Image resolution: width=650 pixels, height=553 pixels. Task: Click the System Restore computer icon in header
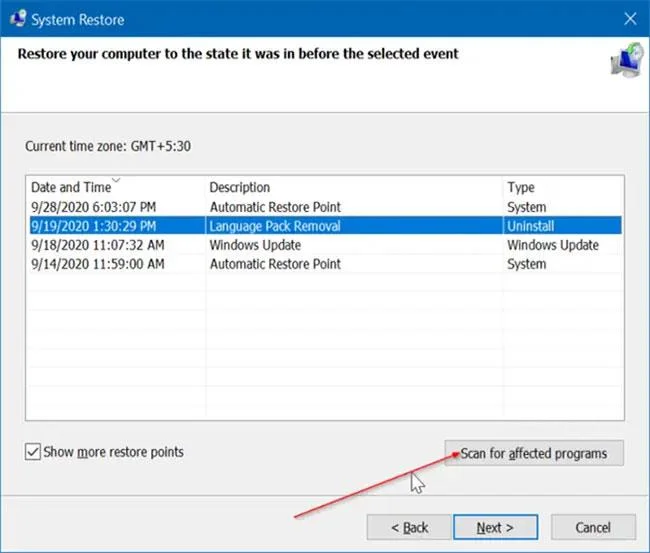[x=627, y=60]
